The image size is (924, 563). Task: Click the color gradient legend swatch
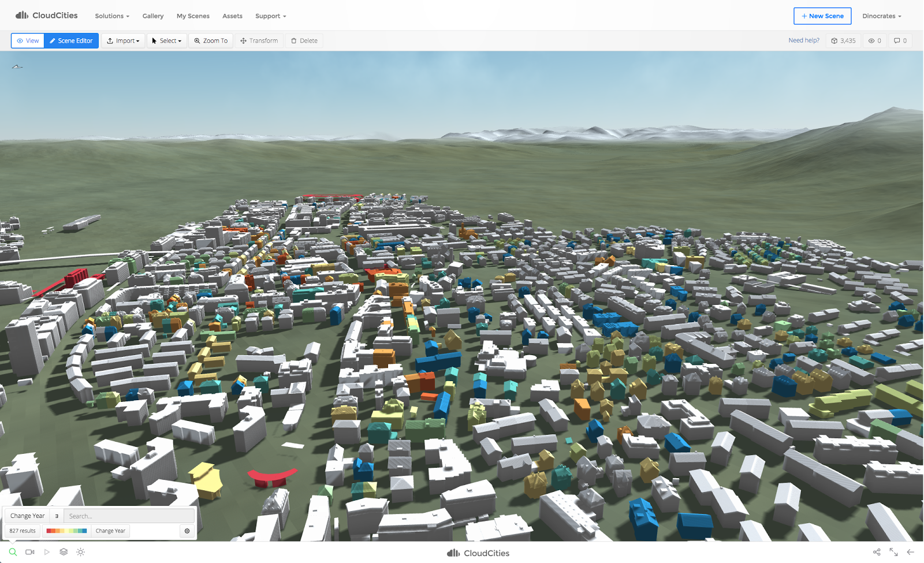66,531
